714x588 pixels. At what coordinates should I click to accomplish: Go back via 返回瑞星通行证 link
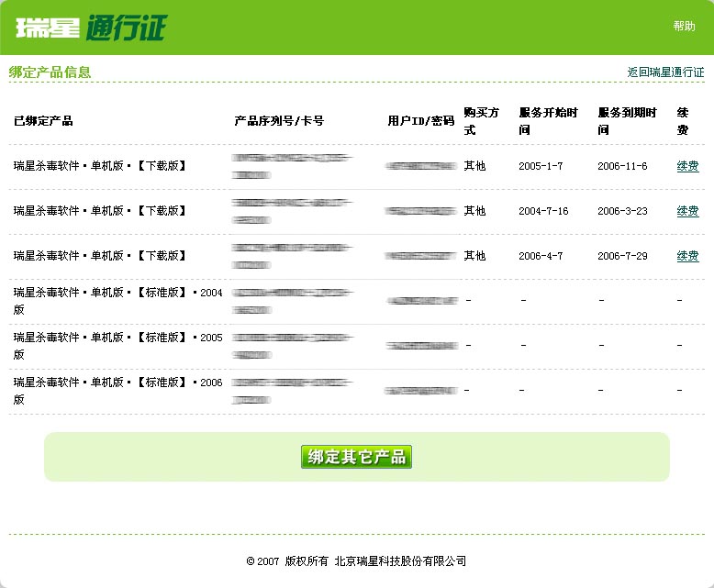[665, 72]
